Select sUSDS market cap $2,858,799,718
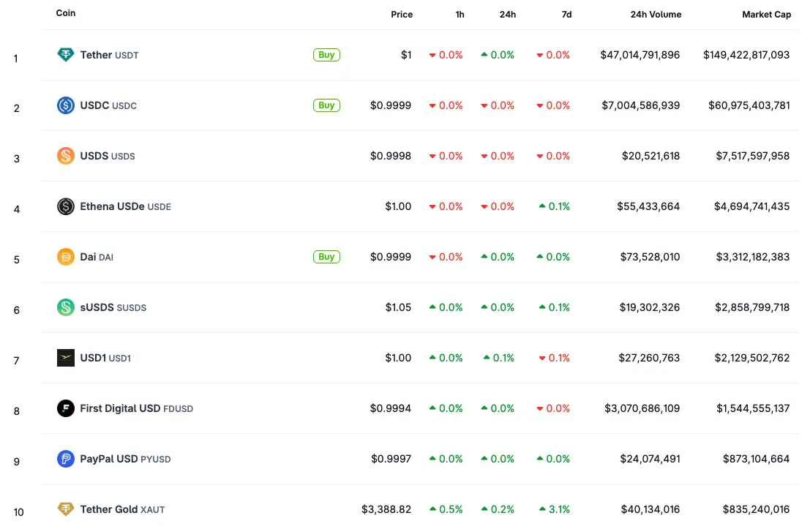Viewport: 810px width, 532px height. 752,307
